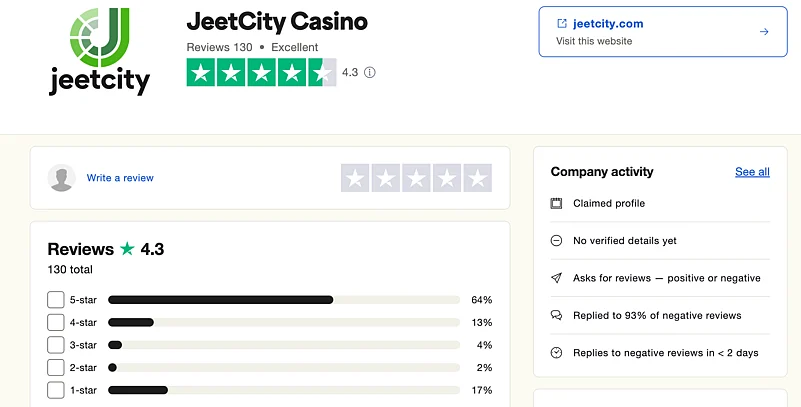Open See all company activity
Viewport: 801px width, 407px height.
pos(752,172)
